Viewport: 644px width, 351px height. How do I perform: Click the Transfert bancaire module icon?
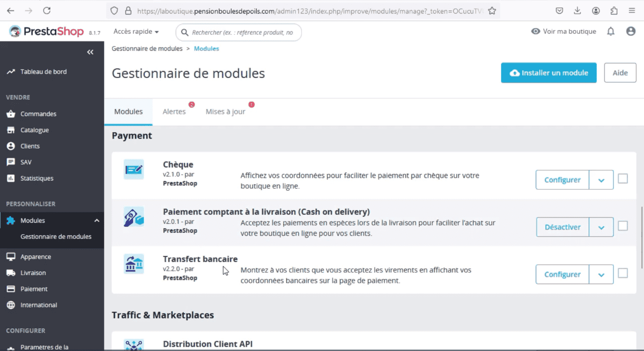[x=134, y=264]
